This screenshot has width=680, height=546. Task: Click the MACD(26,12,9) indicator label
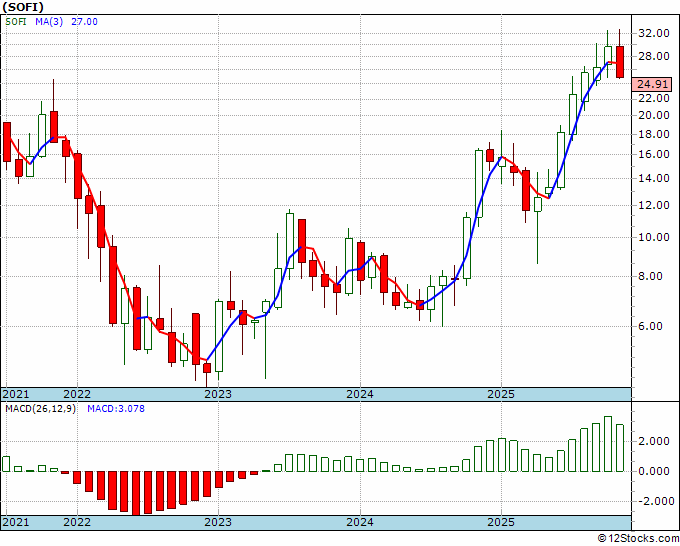coord(40,409)
